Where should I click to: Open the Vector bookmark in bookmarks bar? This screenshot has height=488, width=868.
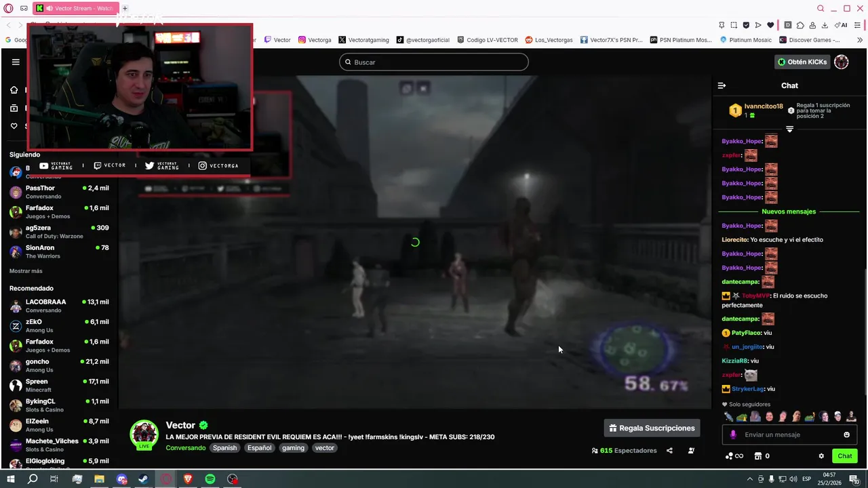coord(277,40)
